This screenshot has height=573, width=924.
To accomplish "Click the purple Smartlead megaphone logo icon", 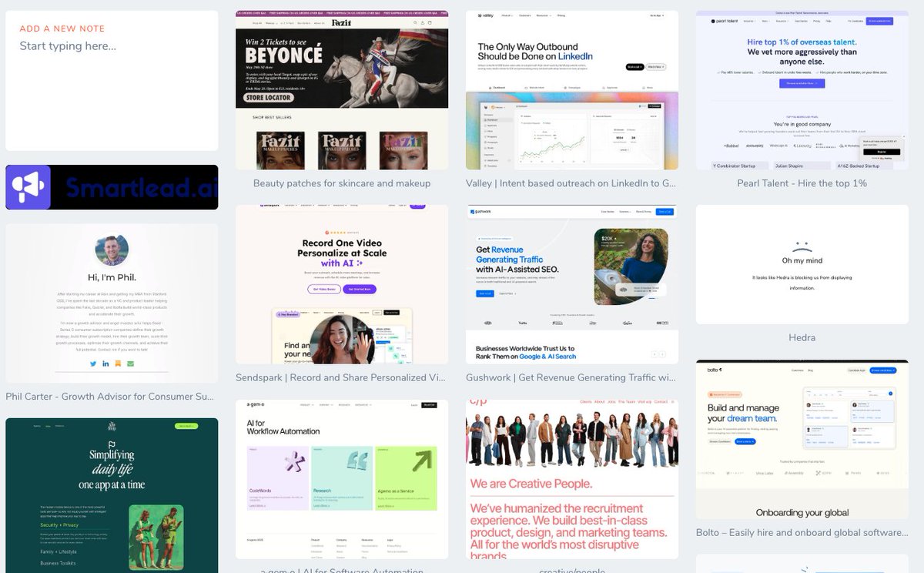I will (x=28, y=187).
